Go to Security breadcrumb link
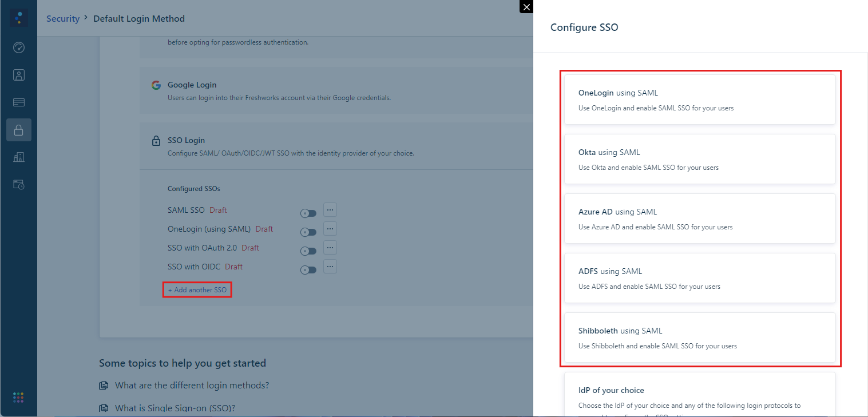Viewport: 868px width, 417px height. tap(63, 19)
